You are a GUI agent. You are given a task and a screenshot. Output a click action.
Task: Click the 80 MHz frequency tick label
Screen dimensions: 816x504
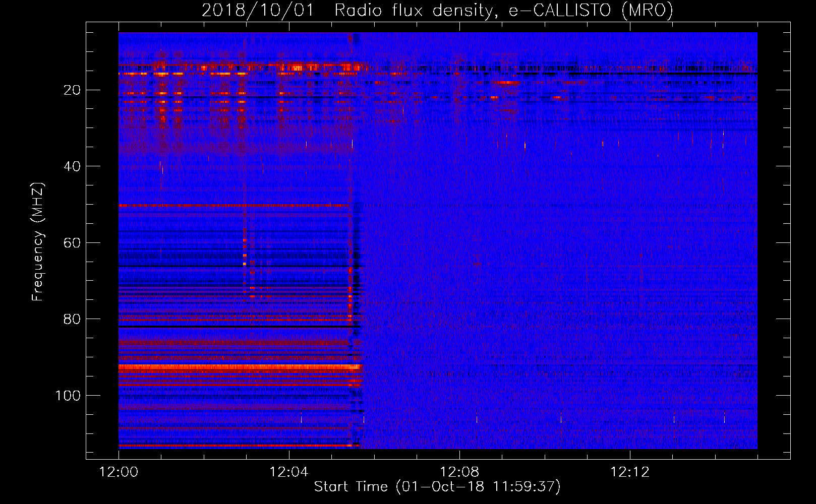click(x=72, y=319)
